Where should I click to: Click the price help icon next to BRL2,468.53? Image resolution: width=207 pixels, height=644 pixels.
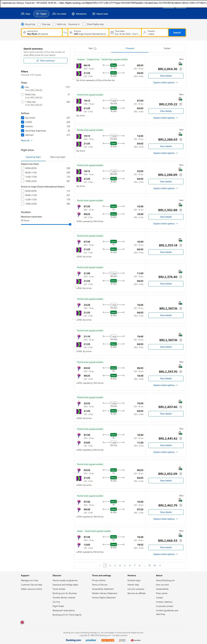[x=181, y=540]
